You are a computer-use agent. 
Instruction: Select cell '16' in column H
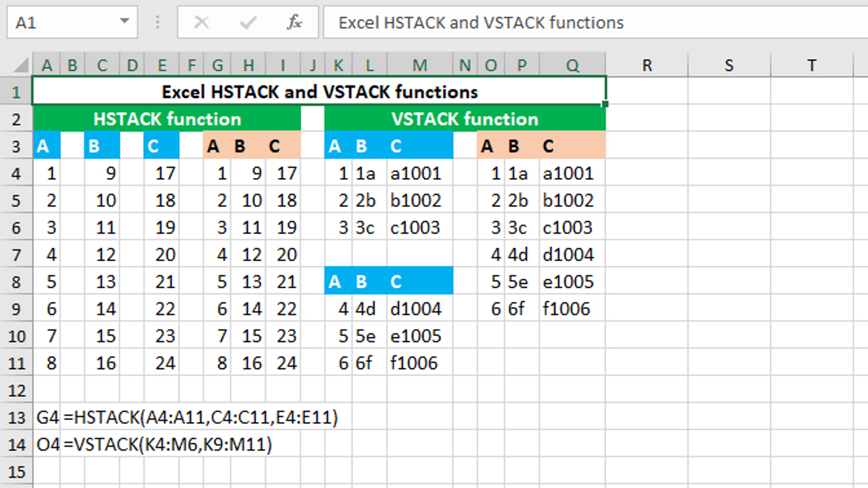[x=248, y=363]
